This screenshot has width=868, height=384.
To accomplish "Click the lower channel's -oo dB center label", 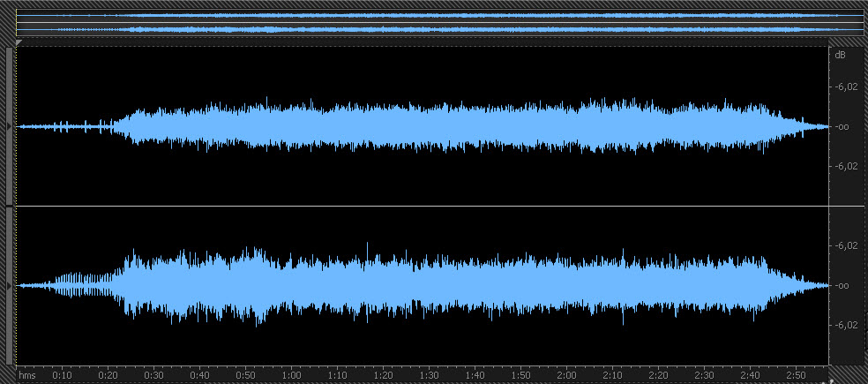I will click(842, 286).
